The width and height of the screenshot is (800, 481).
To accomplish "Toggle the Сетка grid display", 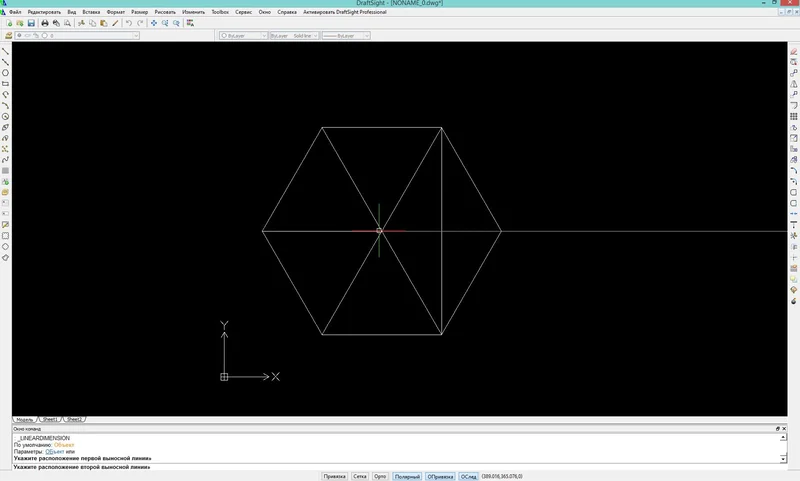I will [360, 477].
